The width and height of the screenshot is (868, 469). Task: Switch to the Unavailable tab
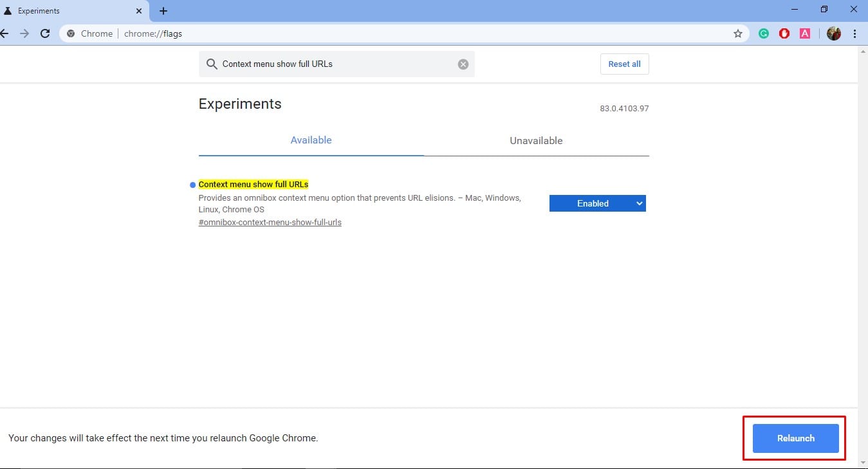coord(536,140)
